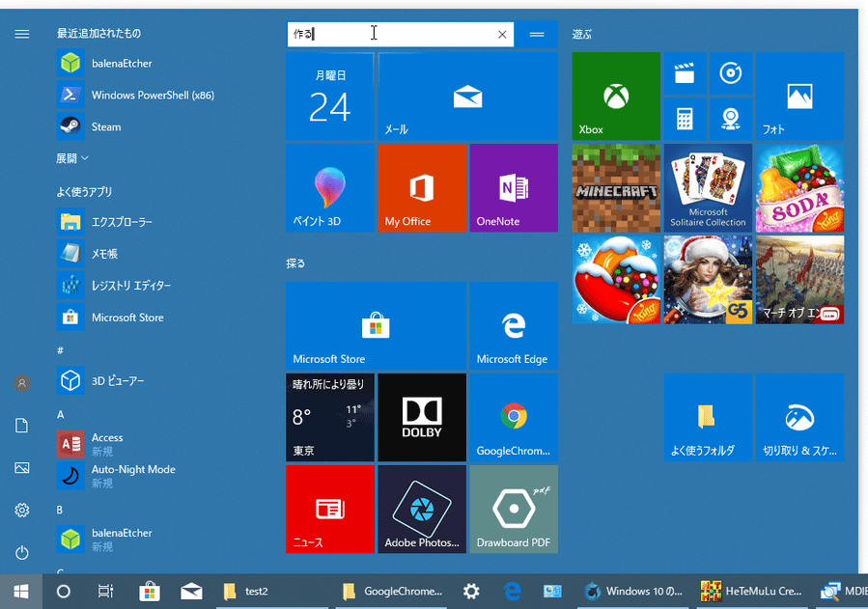Open the ニュース tile

pos(330,509)
